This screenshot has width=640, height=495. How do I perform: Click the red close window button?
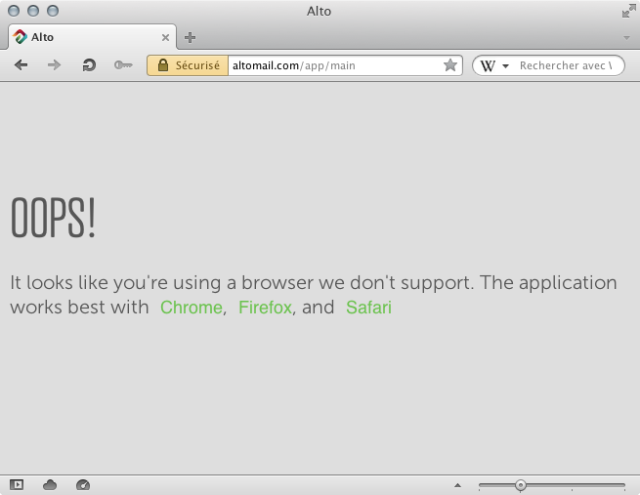click(14, 11)
